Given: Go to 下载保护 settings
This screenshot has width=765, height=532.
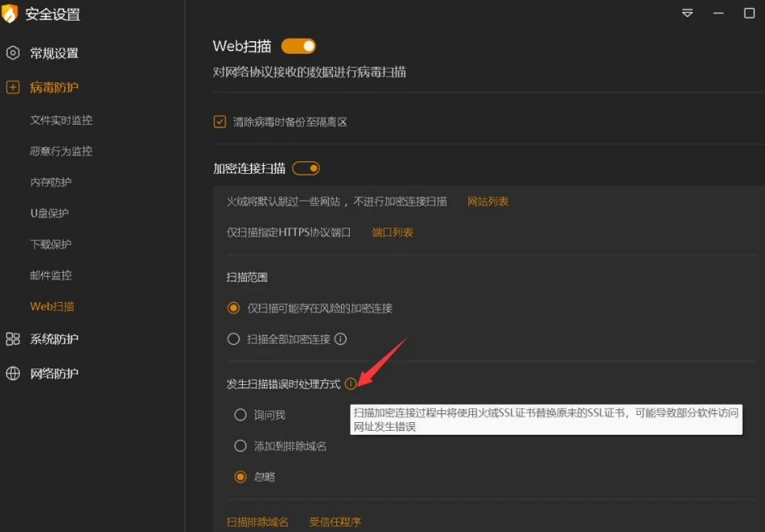Looking at the screenshot, I should [x=51, y=244].
